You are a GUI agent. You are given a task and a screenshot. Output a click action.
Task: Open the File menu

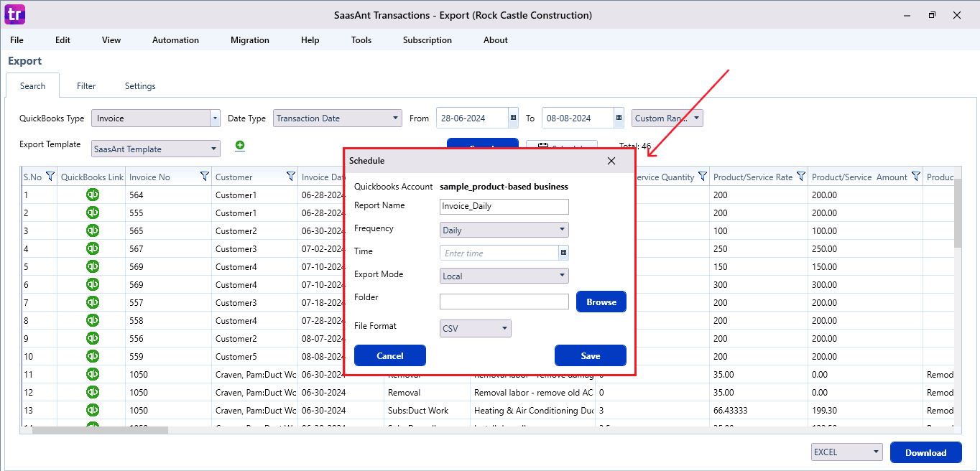pyautogui.click(x=17, y=40)
